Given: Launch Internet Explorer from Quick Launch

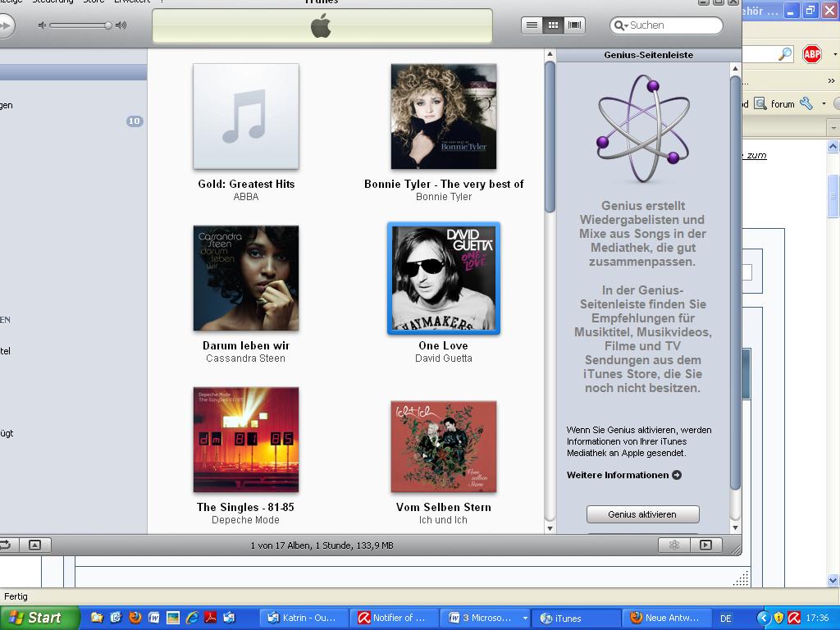Looking at the screenshot, I should point(192,618).
